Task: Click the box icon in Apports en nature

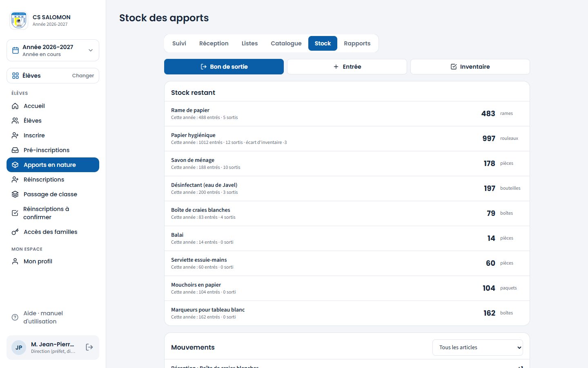Action: 15,165
